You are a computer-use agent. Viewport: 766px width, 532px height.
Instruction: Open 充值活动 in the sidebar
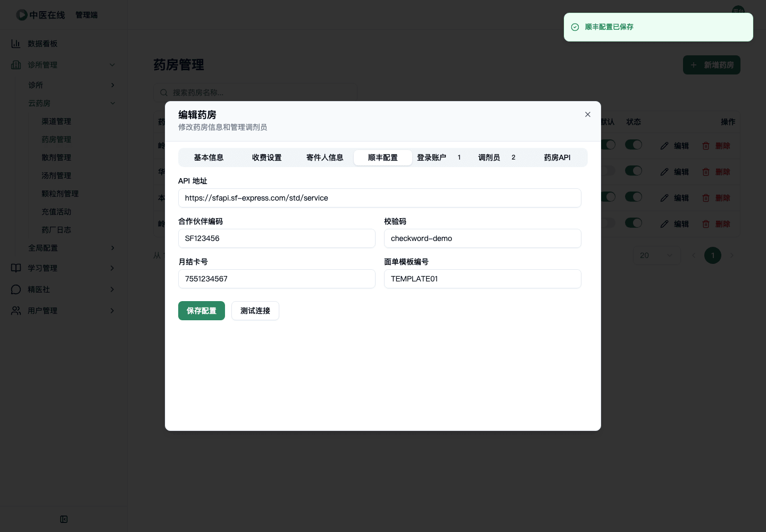(56, 212)
